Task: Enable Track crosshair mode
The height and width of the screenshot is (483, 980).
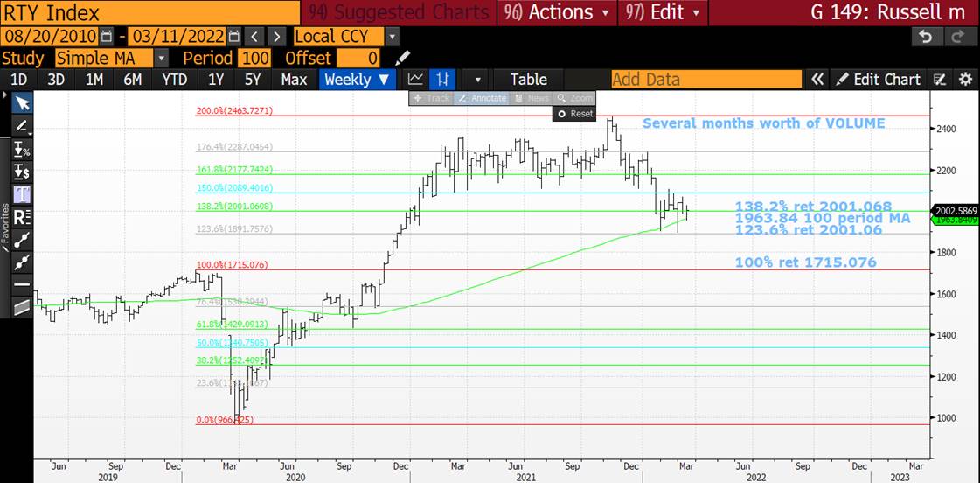Action: tap(431, 98)
